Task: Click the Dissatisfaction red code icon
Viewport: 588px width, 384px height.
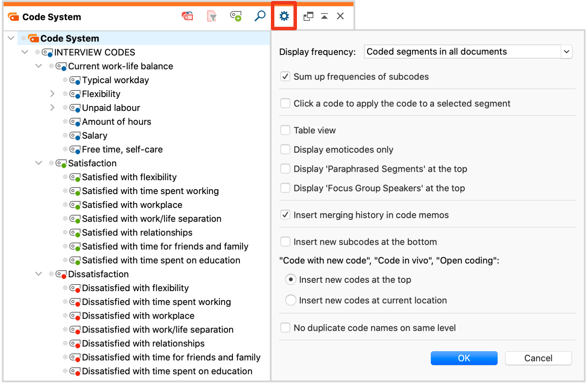Action: [61, 274]
